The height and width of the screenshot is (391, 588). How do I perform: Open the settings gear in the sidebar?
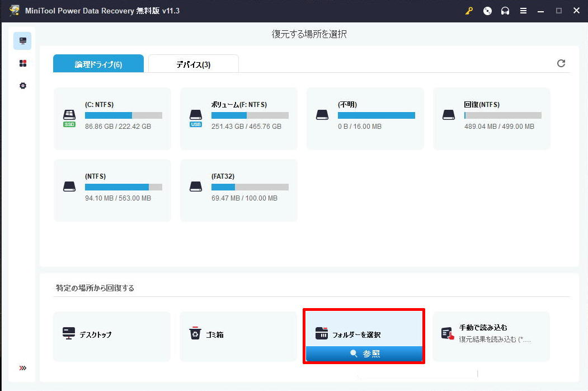point(23,85)
